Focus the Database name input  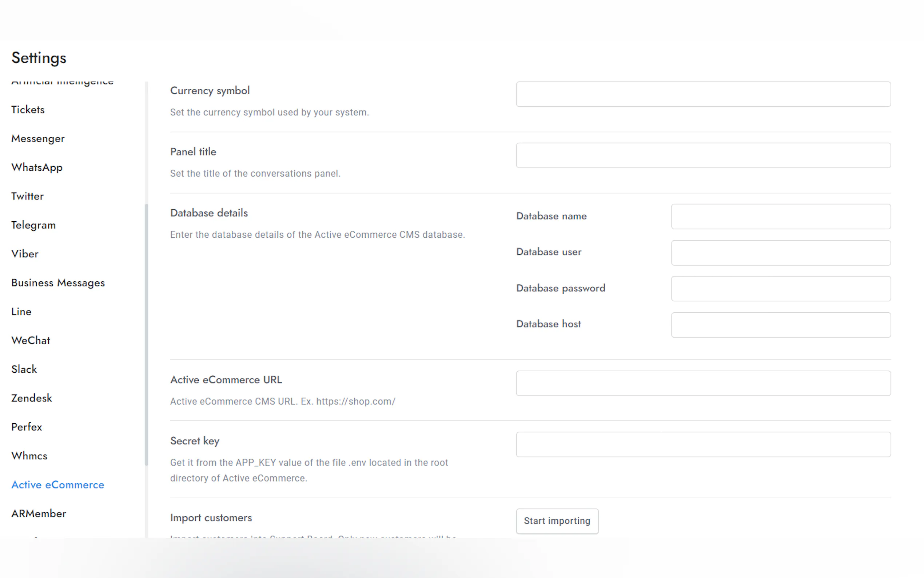pos(780,216)
